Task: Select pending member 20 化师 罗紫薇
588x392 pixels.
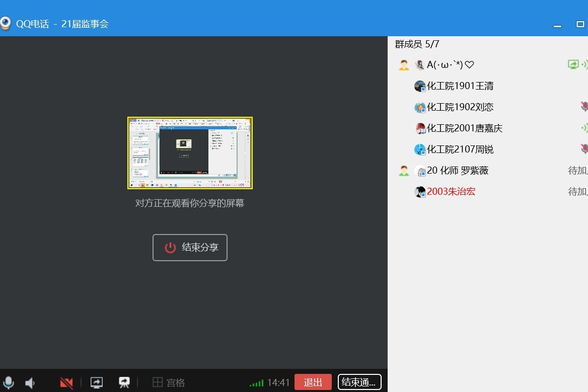Action: (x=458, y=171)
